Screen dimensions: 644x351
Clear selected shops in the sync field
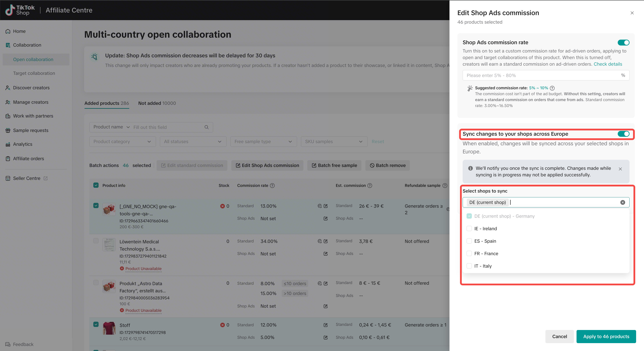623,202
